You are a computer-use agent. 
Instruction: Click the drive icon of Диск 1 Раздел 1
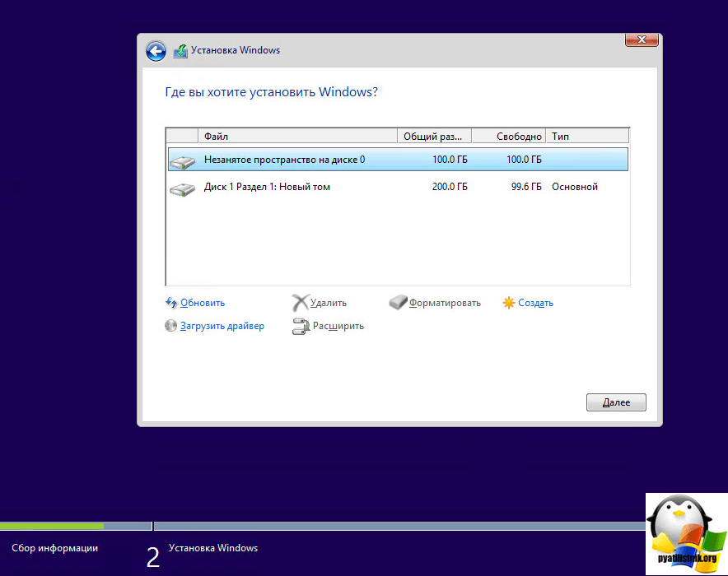(x=182, y=187)
